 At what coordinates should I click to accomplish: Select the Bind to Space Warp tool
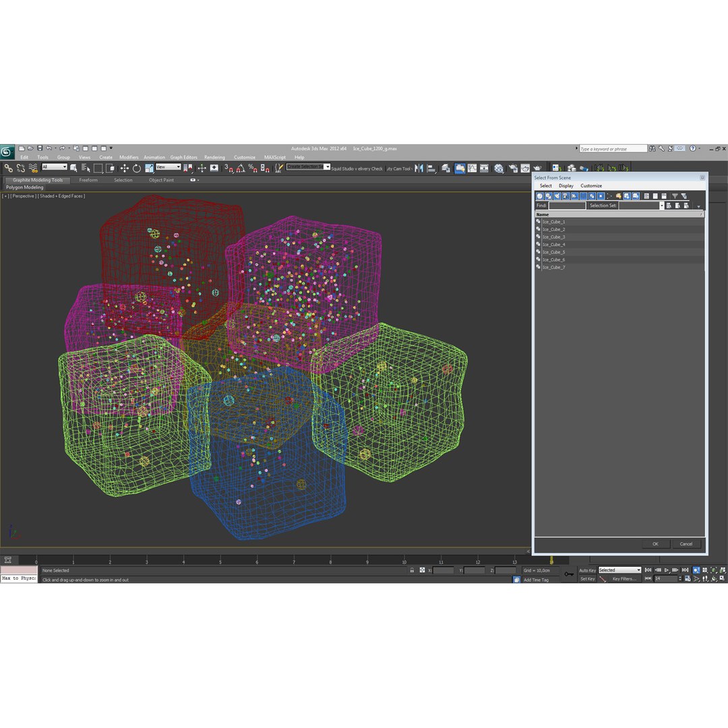coord(33,168)
